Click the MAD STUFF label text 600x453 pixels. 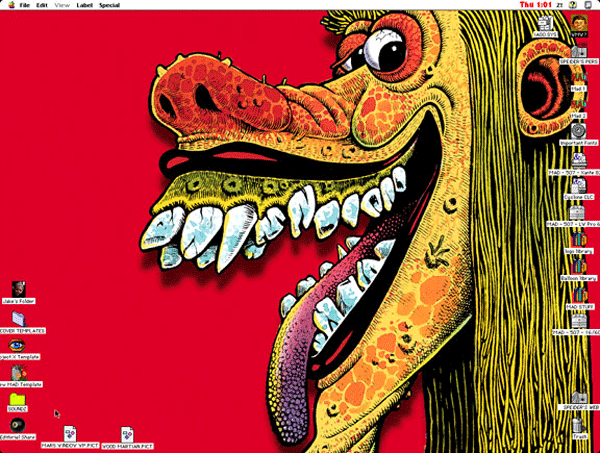point(580,307)
